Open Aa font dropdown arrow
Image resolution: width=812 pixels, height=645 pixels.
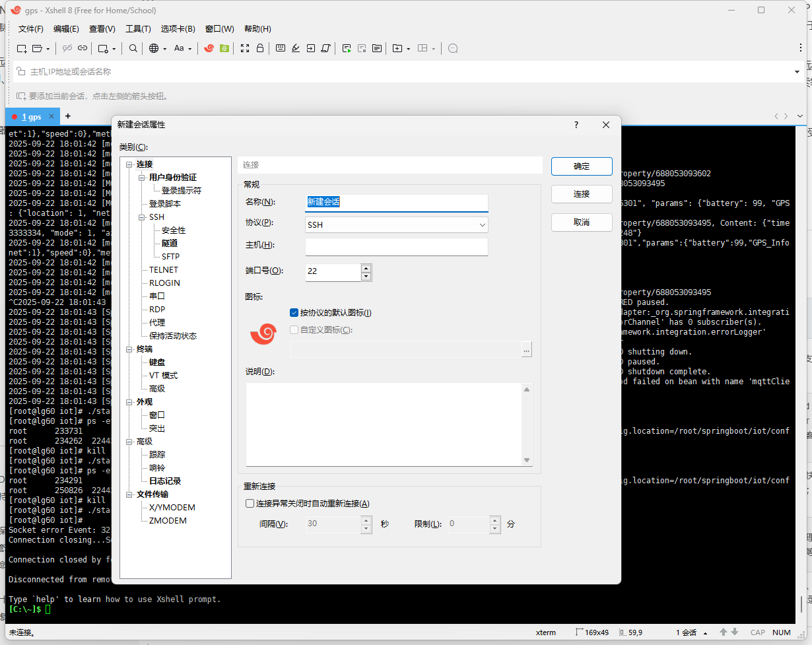pos(190,49)
